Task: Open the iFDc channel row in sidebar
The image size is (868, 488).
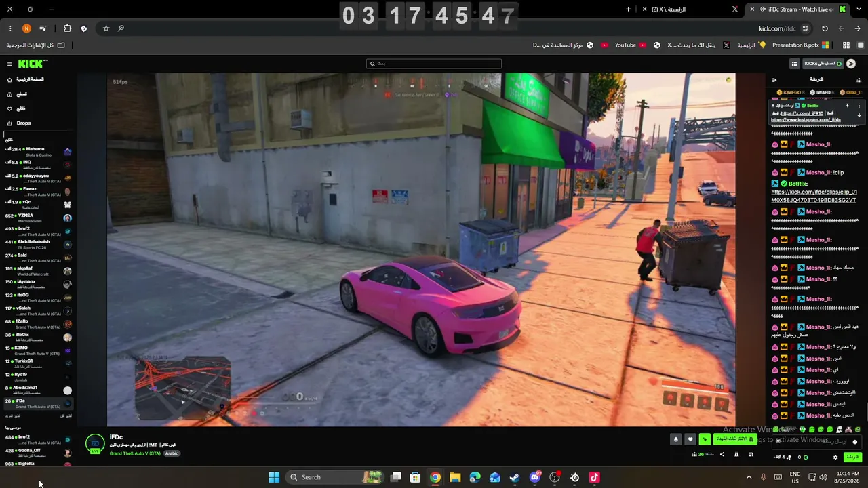Action: (38, 403)
